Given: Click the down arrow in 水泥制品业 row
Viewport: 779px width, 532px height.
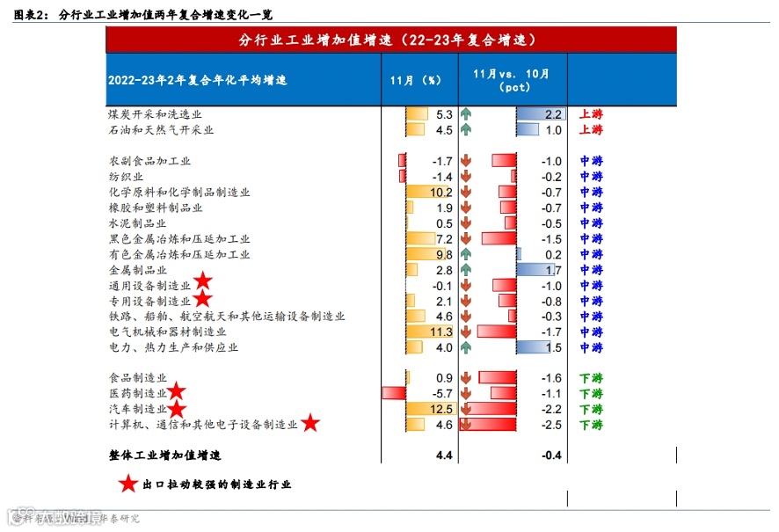Looking at the screenshot, I should [465, 223].
